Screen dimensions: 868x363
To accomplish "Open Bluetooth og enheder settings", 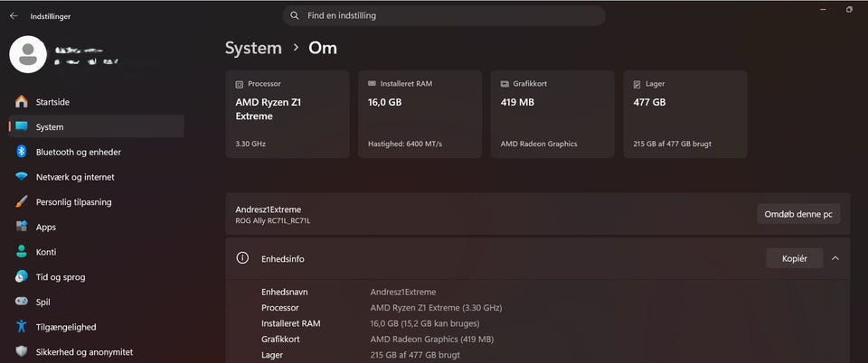I will [x=97, y=152].
